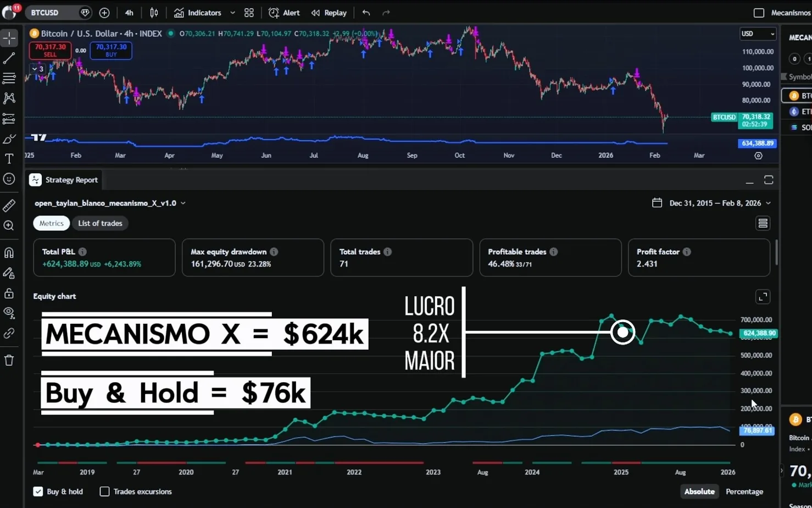Click the trash icon to remove drawings
Image resolution: width=812 pixels, height=508 pixels.
coord(9,360)
